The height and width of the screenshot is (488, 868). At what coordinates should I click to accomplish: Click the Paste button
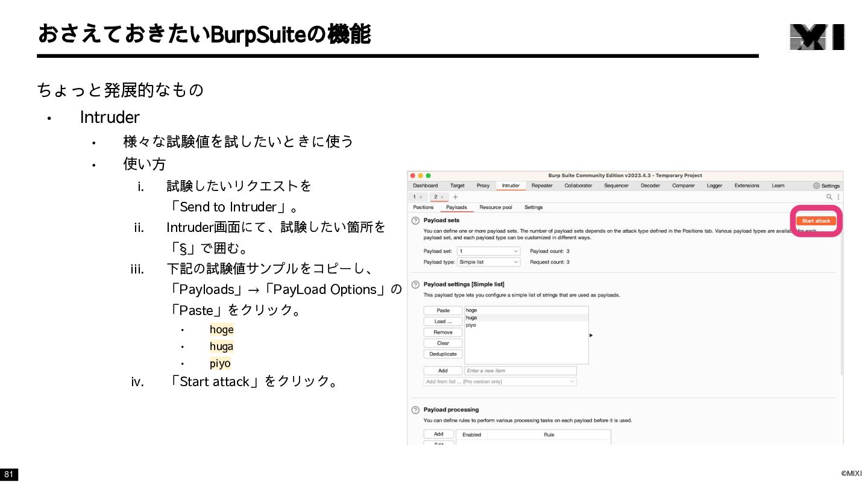443,310
